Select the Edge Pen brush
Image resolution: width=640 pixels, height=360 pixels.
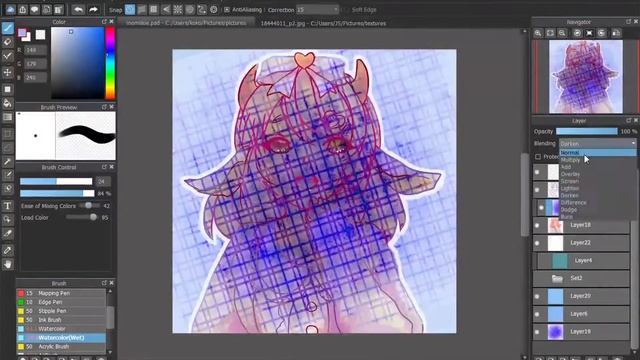(61, 302)
